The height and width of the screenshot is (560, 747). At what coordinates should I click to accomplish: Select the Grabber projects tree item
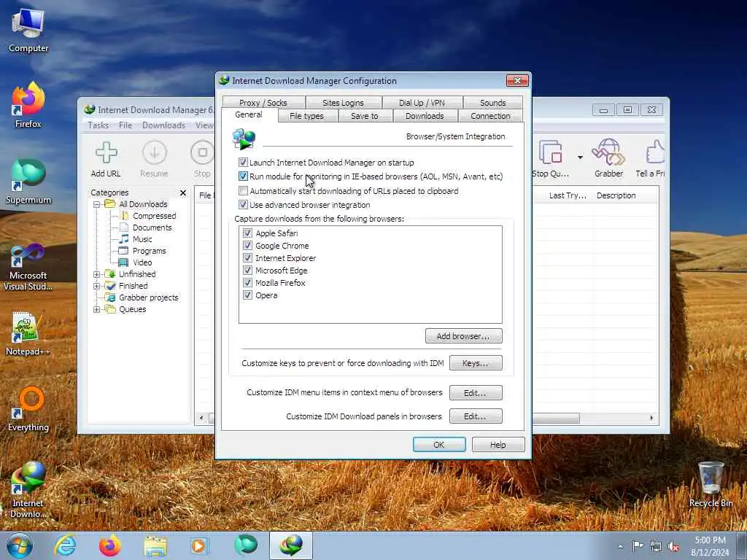coord(148,297)
